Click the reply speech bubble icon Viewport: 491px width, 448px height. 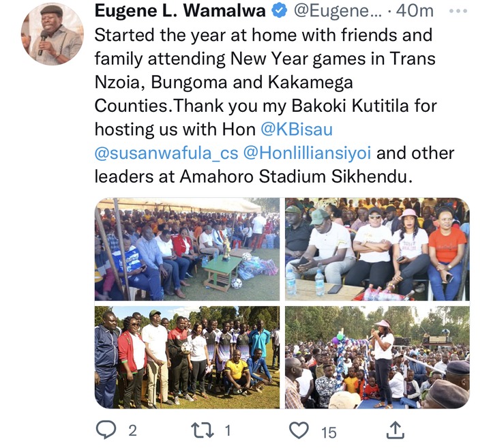click(x=106, y=430)
